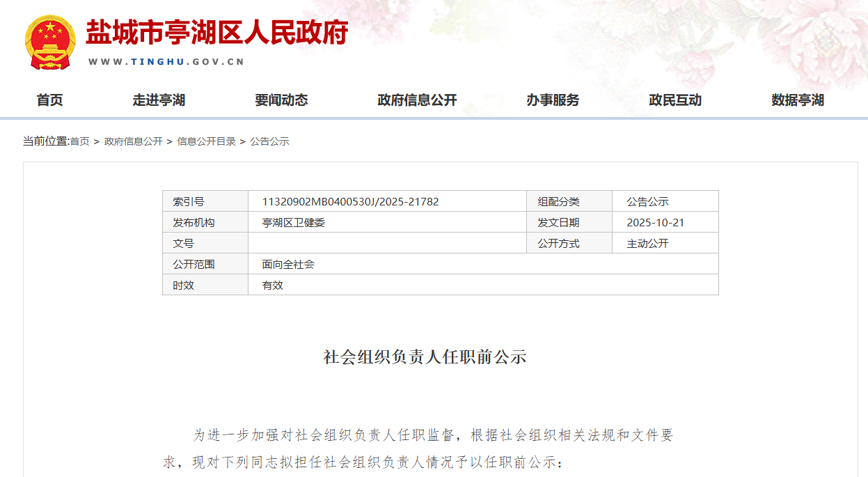Click the 公告公示 breadcrumb link

point(269,141)
